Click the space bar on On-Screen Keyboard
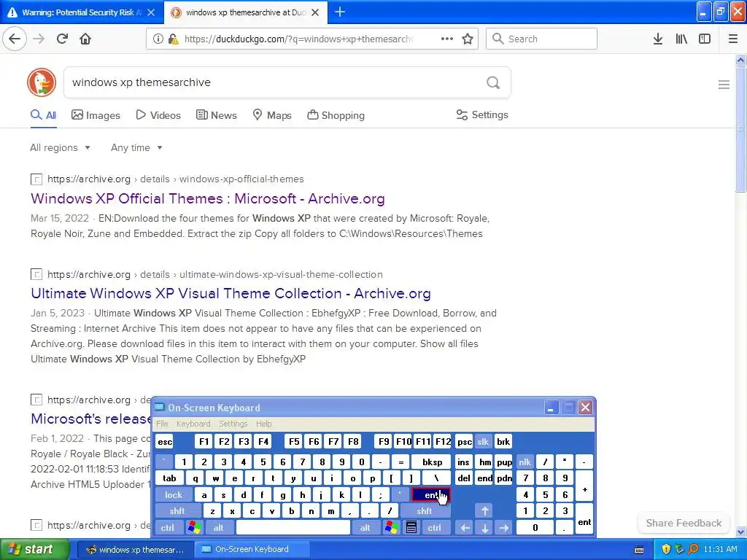747x560 pixels. (x=293, y=528)
